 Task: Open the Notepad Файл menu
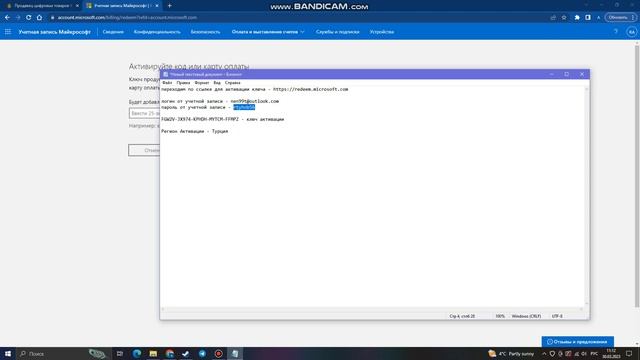(167, 83)
